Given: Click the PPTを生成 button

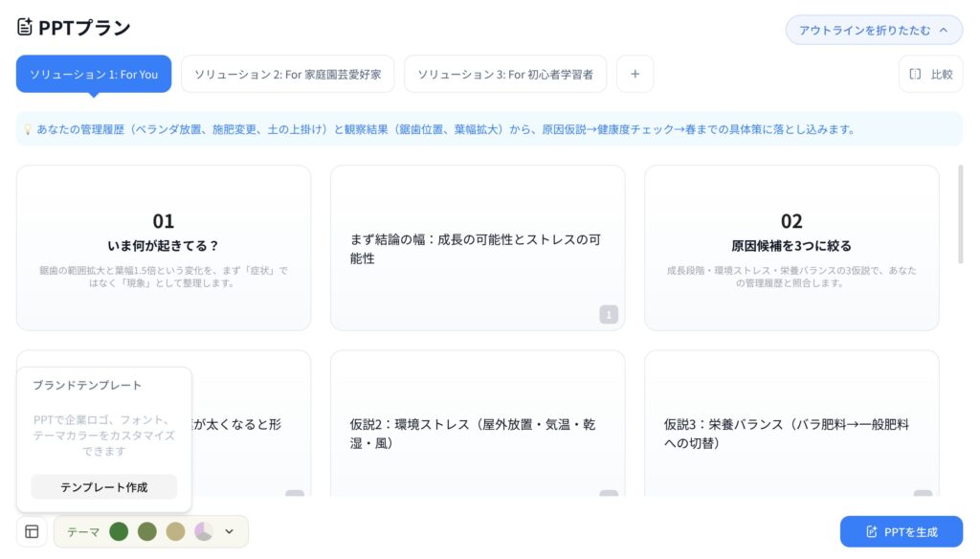Looking at the screenshot, I should (901, 532).
